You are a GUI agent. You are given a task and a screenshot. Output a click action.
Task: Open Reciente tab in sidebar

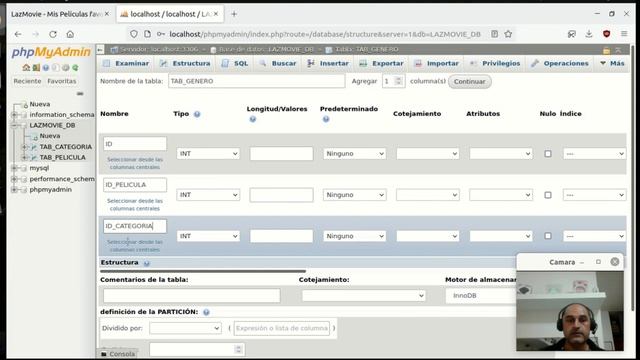coord(27,81)
